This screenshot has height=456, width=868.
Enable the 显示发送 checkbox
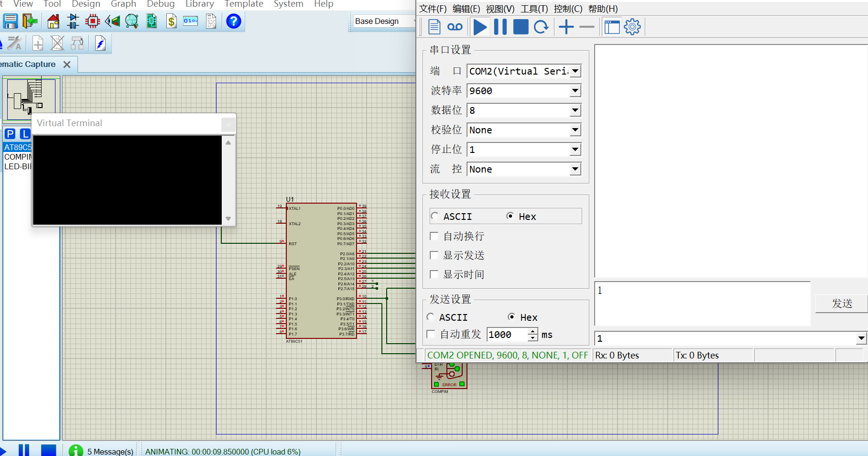coord(434,255)
